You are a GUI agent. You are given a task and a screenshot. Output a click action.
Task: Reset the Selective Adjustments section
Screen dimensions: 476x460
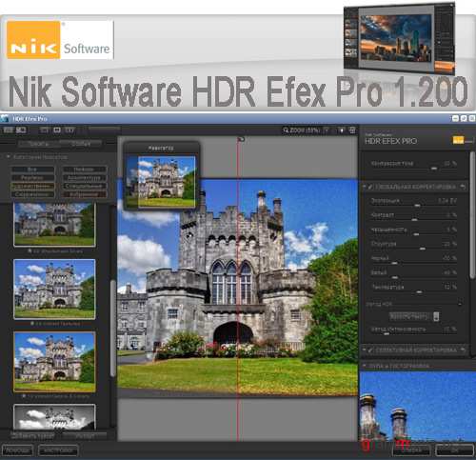463,350
